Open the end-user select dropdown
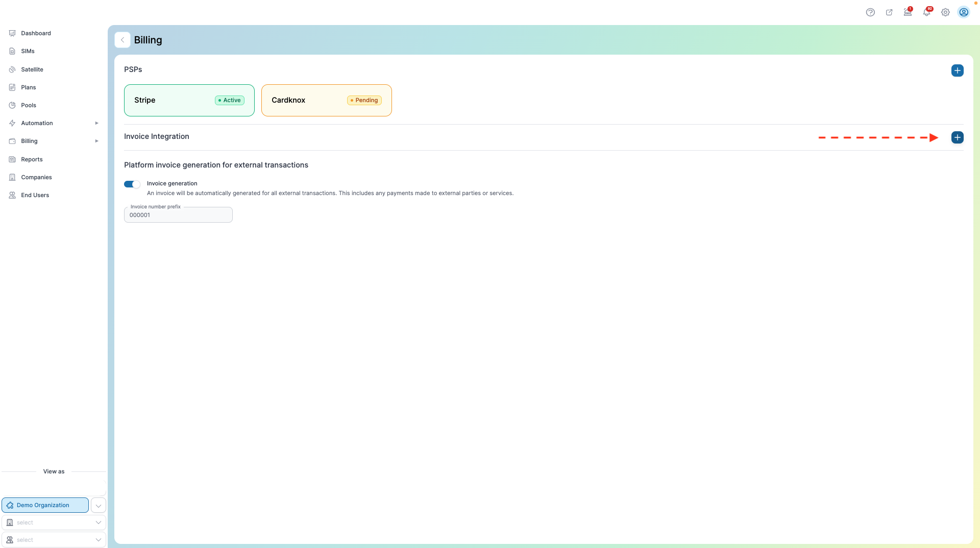The width and height of the screenshot is (980, 548). (x=54, y=540)
